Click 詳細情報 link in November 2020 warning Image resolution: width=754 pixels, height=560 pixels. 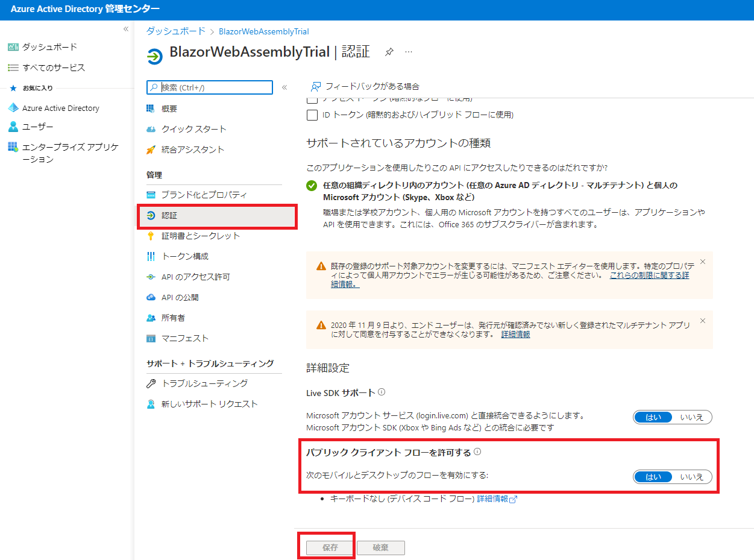point(515,334)
